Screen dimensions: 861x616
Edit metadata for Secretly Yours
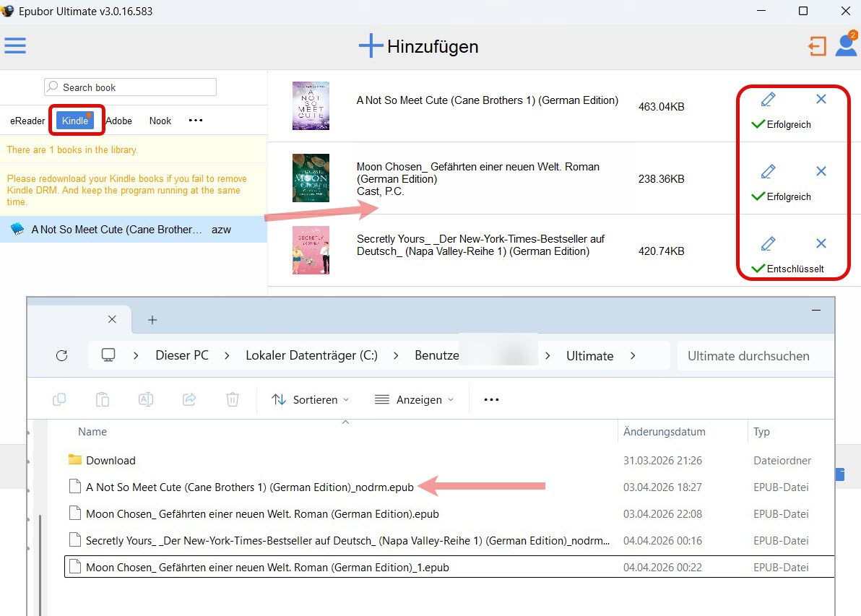click(x=769, y=244)
